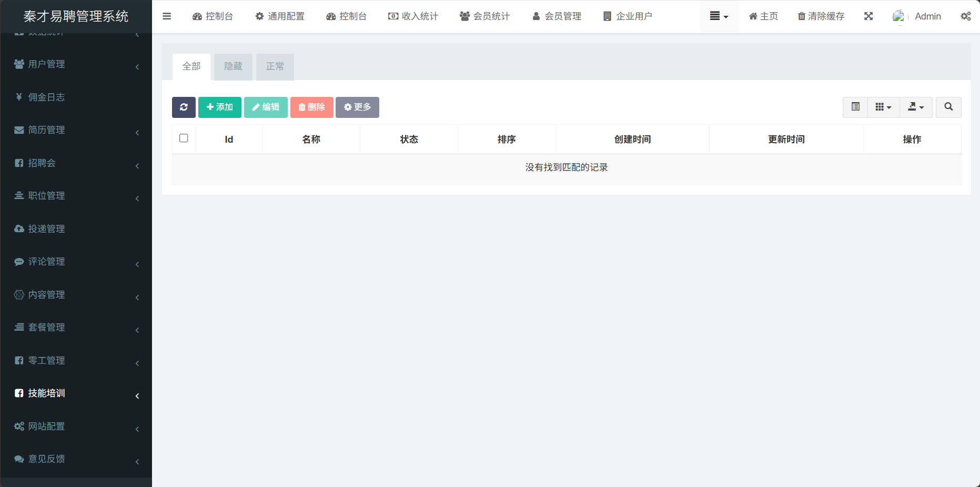This screenshot has height=487, width=980.
Task: Expand 技能培训 sidebar menu
Action: click(x=76, y=393)
